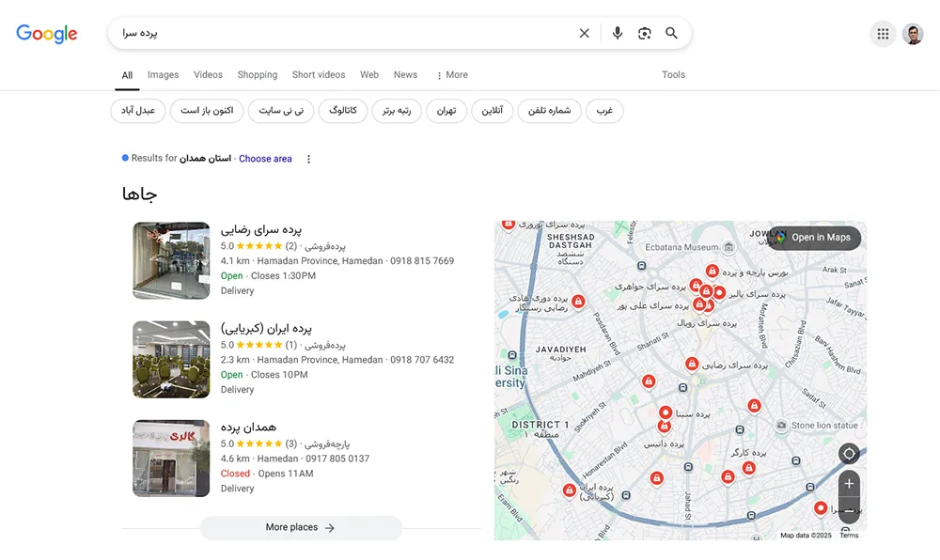Apply the شماره تلفن filter chip

pos(549,111)
